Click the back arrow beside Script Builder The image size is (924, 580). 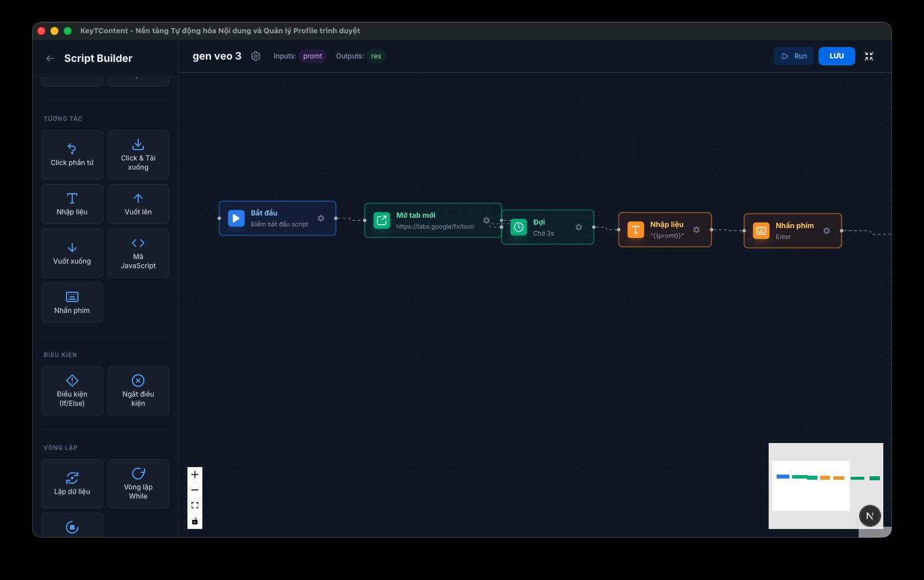pos(50,58)
